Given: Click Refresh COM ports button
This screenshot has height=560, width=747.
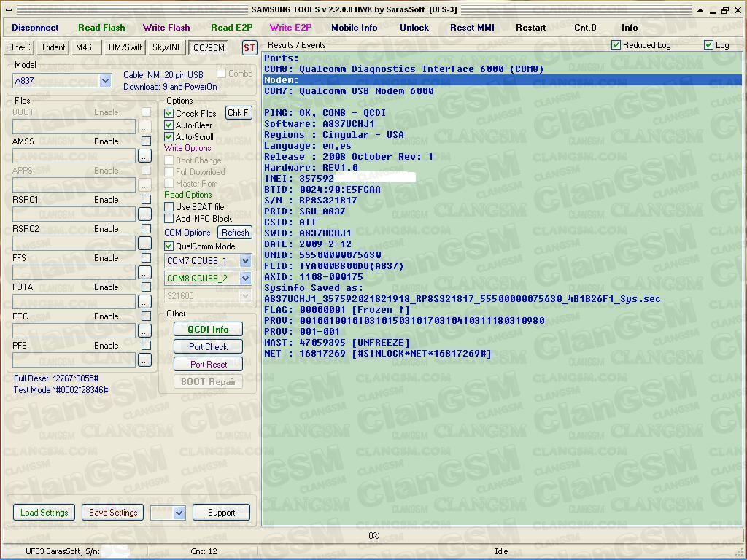Looking at the screenshot, I should (235, 233).
